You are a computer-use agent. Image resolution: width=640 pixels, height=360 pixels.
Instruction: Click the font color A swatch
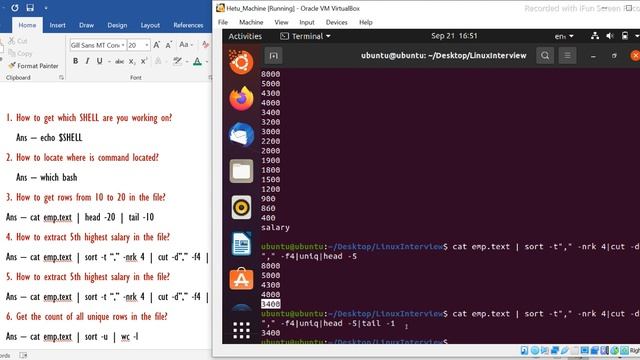pyautogui.click(x=198, y=62)
